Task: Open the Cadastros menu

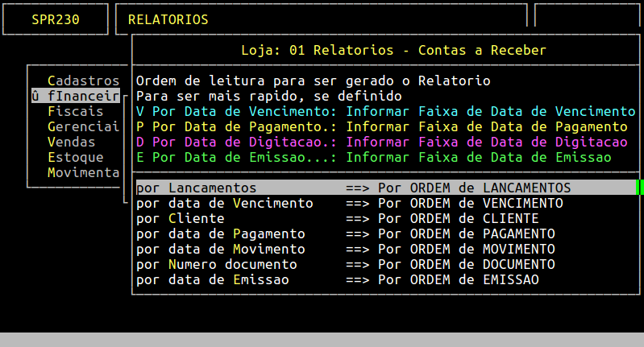Action: point(83,81)
